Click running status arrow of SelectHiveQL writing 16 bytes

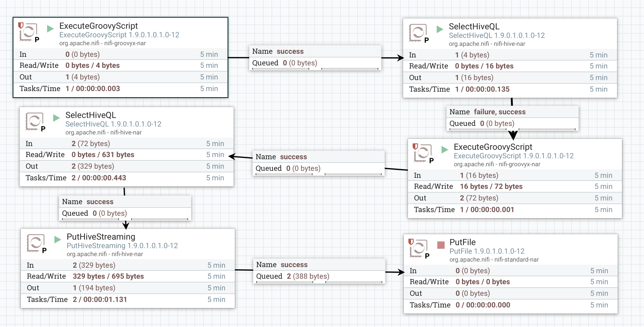[x=440, y=29]
